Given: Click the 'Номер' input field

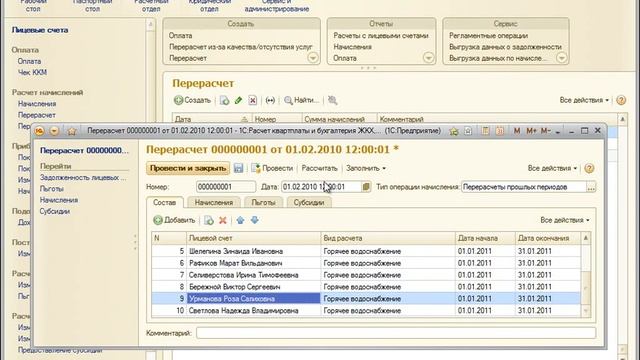Looking at the screenshot, I should click(226, 187).
